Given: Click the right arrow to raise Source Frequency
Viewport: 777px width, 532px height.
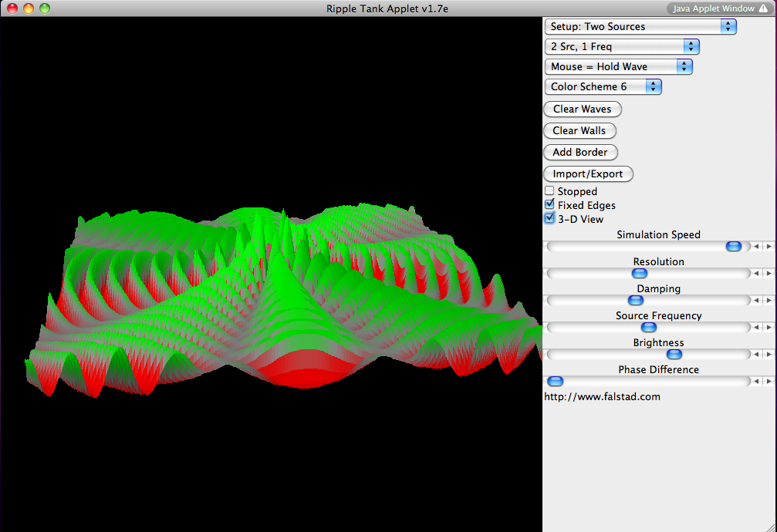Looking at the screenshot, I should point(769,327).
